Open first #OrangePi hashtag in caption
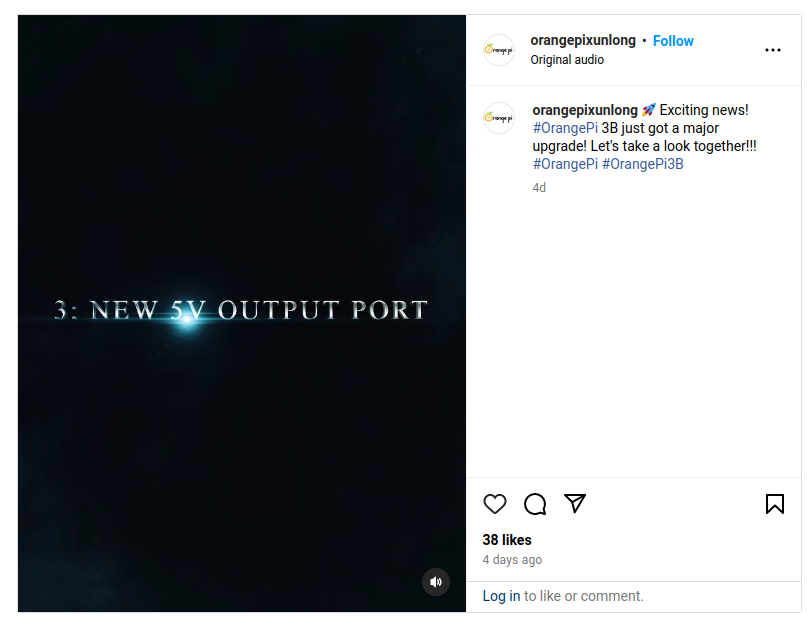This screenshot has width=812, height=631. coord(565,128)
